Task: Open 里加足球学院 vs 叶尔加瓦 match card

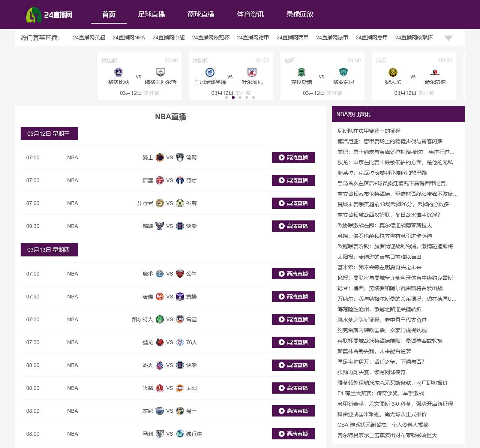Action: click(x=231, y=76)
